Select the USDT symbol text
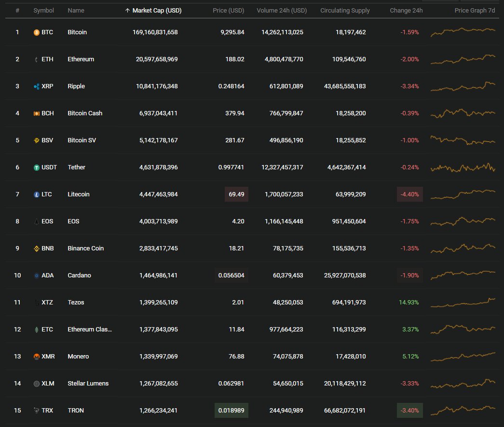This screenshot has height=427, width=504. [49, 167]
